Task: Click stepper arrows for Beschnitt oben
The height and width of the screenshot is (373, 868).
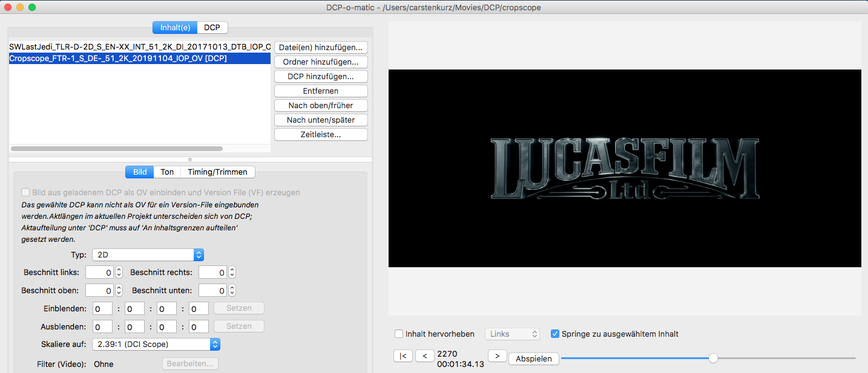Action: (x=119, y=291)
